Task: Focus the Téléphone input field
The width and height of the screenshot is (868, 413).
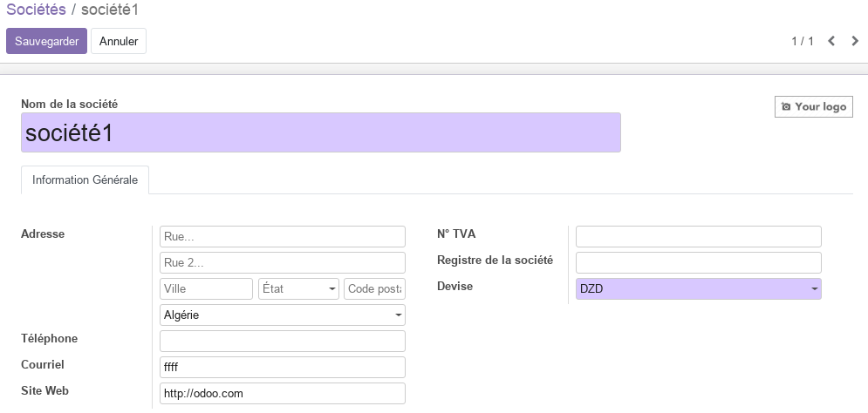Action: click(x=283, y=342)
